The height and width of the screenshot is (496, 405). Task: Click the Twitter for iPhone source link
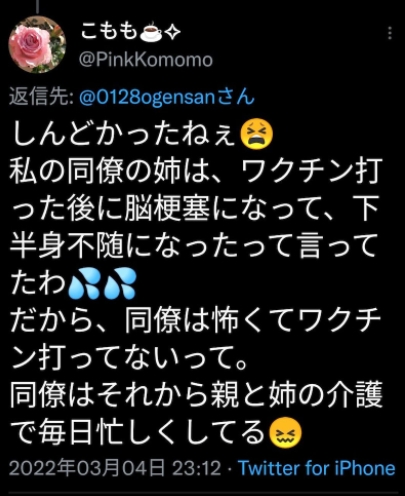coord(317,468)
